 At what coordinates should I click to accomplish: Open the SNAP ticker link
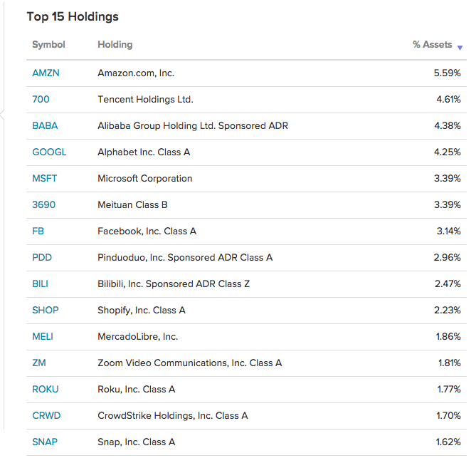(x=45, y=442)
